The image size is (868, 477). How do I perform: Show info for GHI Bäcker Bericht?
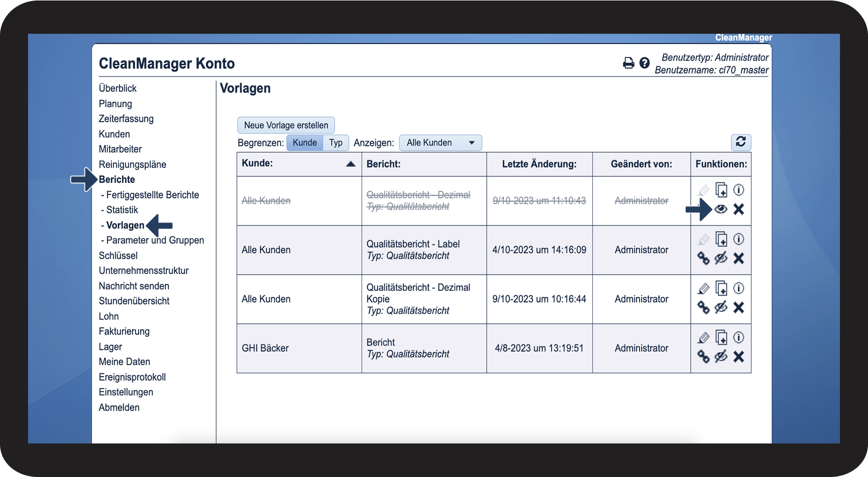click(738, 337)
